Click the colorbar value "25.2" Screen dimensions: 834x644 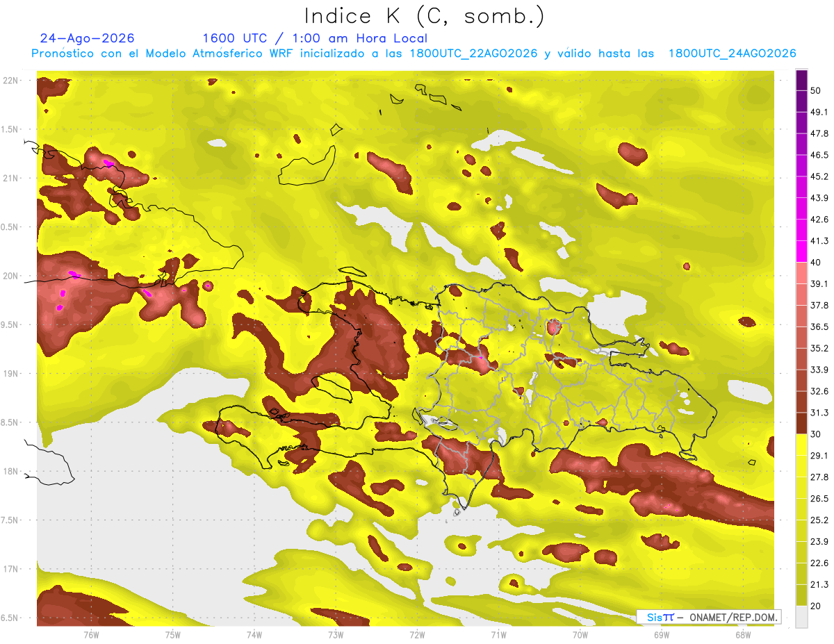(819, 520)
